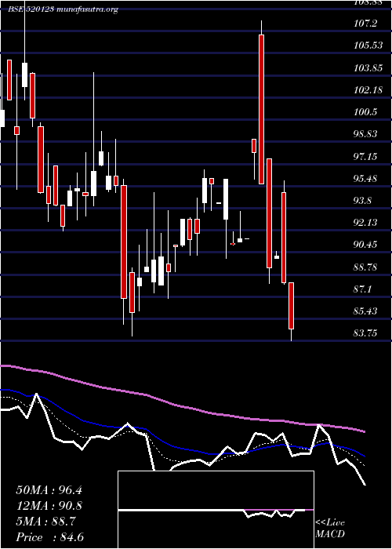This screenshot has width=392, height=549.
Task: Click the 102.18 price axis label
Action: click(x=368, y=90)
